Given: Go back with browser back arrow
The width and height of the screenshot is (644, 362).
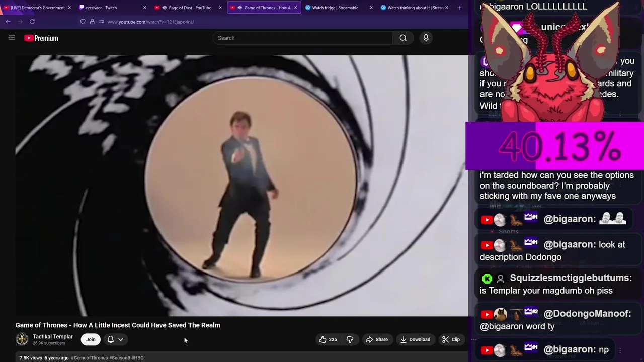Looking at the screenshot, I should (8, 22).
